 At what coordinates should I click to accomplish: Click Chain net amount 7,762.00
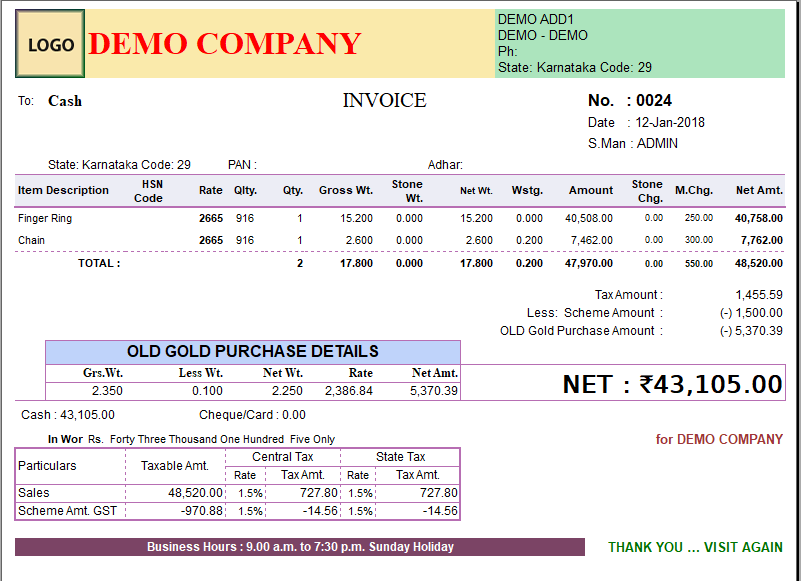(762, 240)
